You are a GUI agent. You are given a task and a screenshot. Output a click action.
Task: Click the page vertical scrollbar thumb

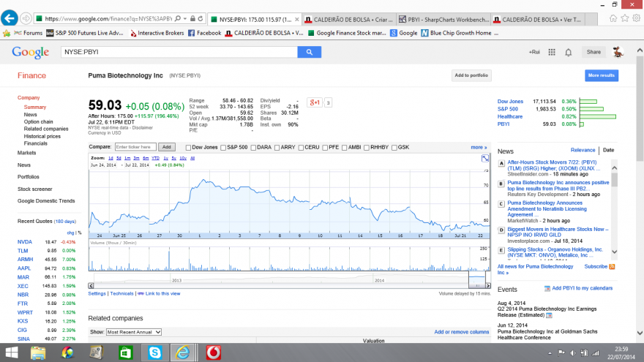pos(640,109)
